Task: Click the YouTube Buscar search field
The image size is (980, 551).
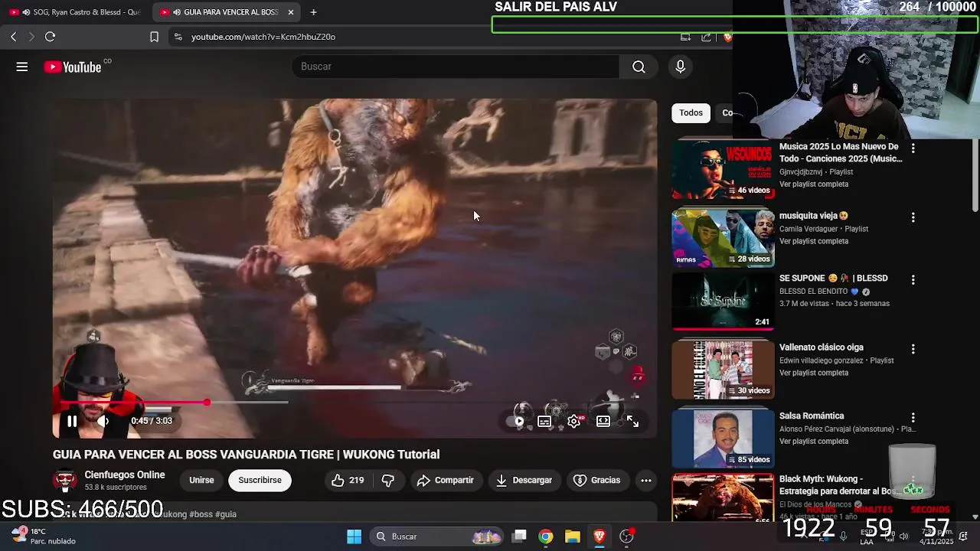Action: (x=456, y=67)
